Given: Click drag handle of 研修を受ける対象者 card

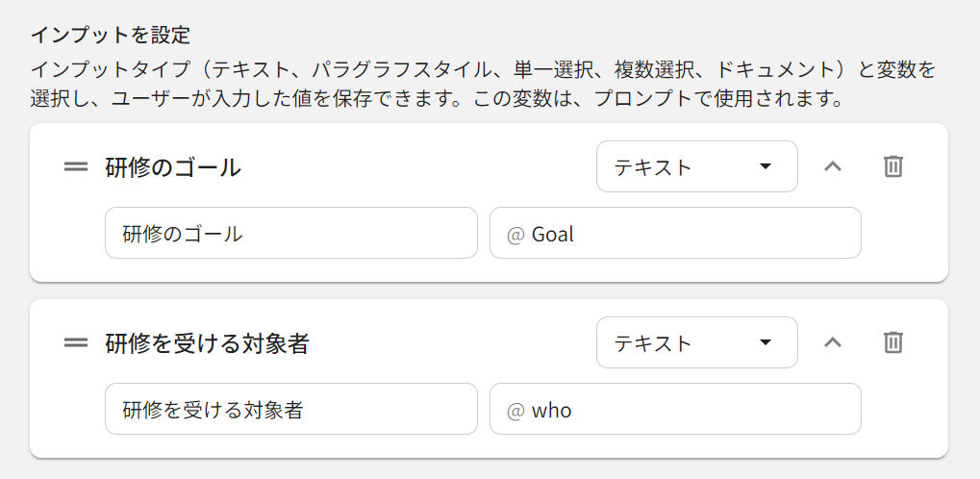Looking at the screenshot, I should (x=76, y=343).
